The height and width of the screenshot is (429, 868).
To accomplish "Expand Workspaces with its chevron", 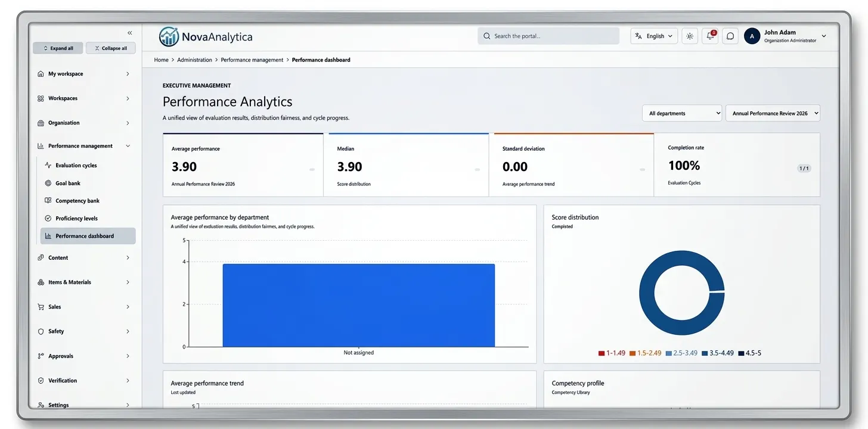I will [x=128, y=98].
